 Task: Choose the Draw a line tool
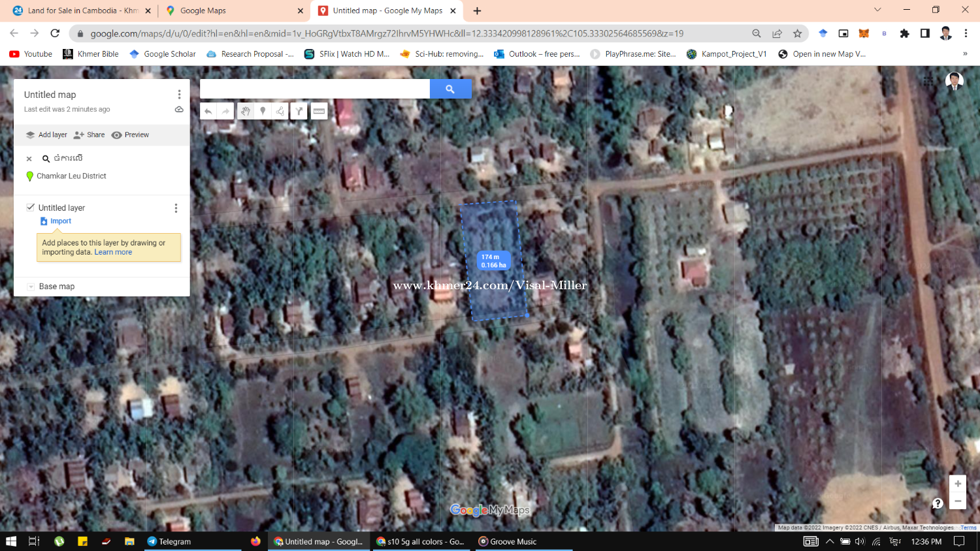[280, 112]
